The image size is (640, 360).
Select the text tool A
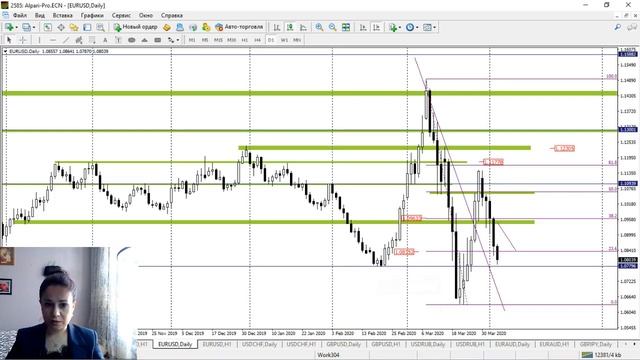pos(105,40)
